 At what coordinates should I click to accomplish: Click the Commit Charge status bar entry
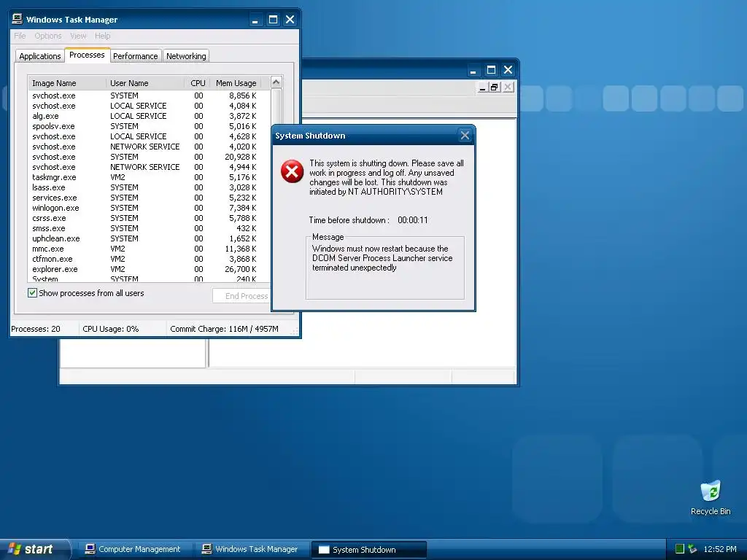(225, 329)
